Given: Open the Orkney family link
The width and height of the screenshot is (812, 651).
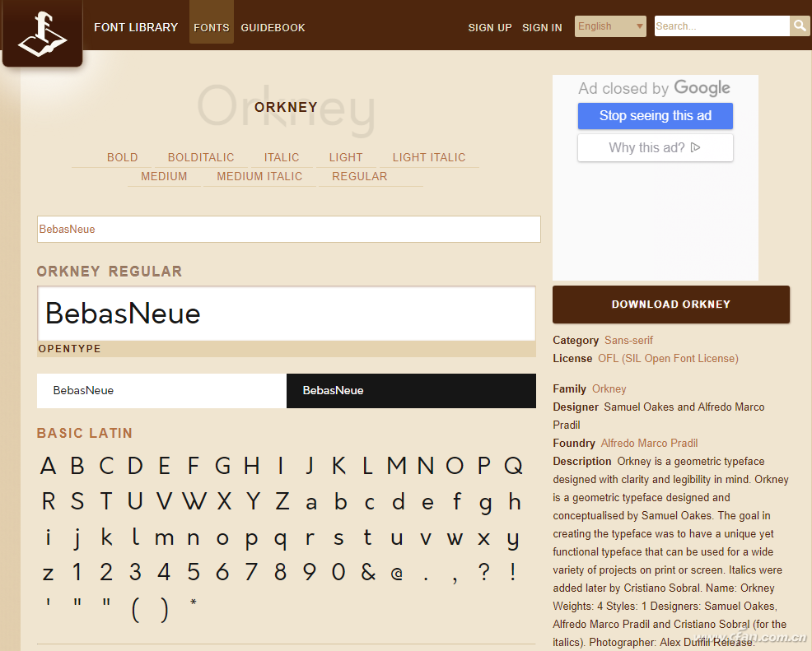Looking at the screenshot, I should tap(609, 389).
